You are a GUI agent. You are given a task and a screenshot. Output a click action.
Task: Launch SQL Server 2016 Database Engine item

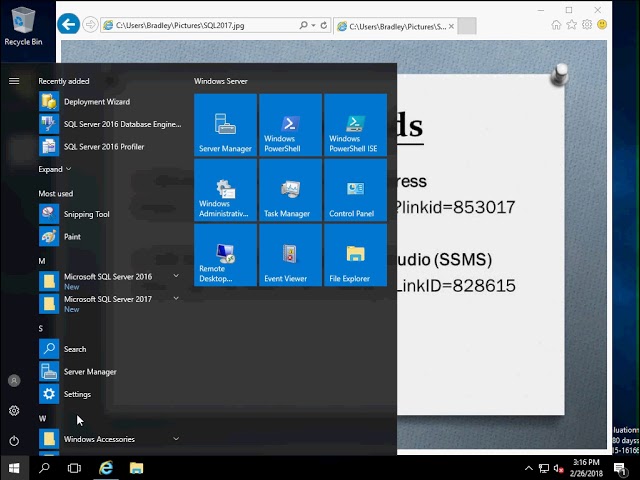tap(110, 124)
